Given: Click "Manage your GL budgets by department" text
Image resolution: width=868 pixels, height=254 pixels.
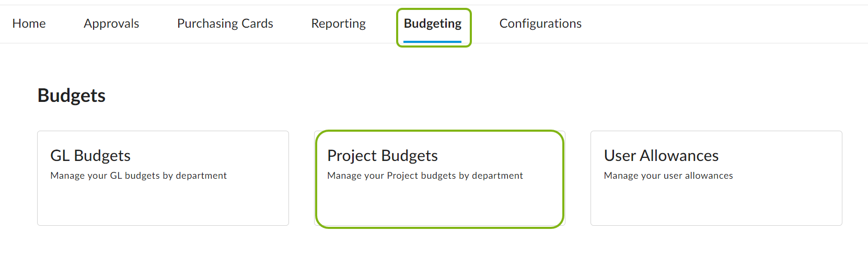Looking at the screenshot, I should (138, 176).
